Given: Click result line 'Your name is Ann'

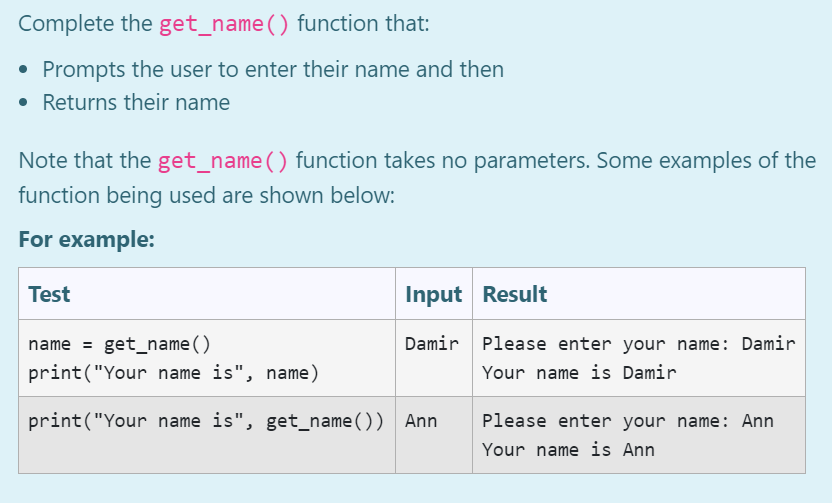Looking at the screenshot, I should (568, 450).
